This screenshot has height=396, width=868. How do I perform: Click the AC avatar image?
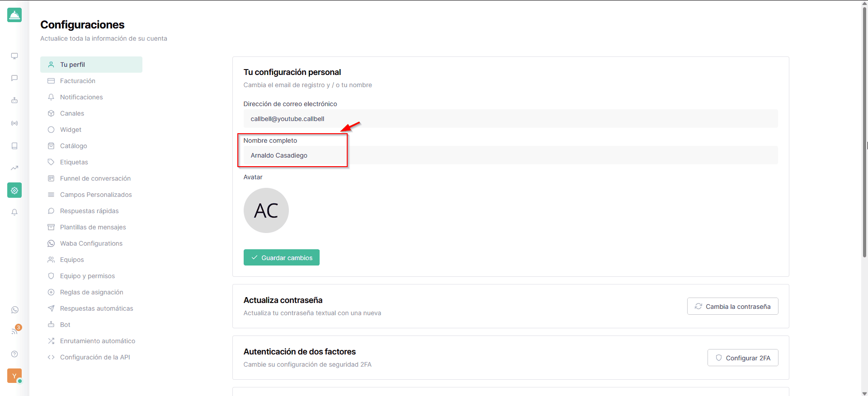point(266,210)
